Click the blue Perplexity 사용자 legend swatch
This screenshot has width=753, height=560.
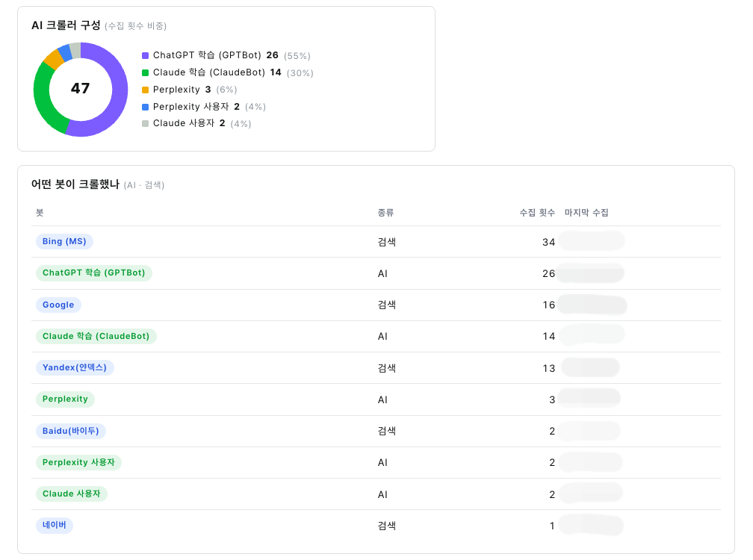[145, 107]
